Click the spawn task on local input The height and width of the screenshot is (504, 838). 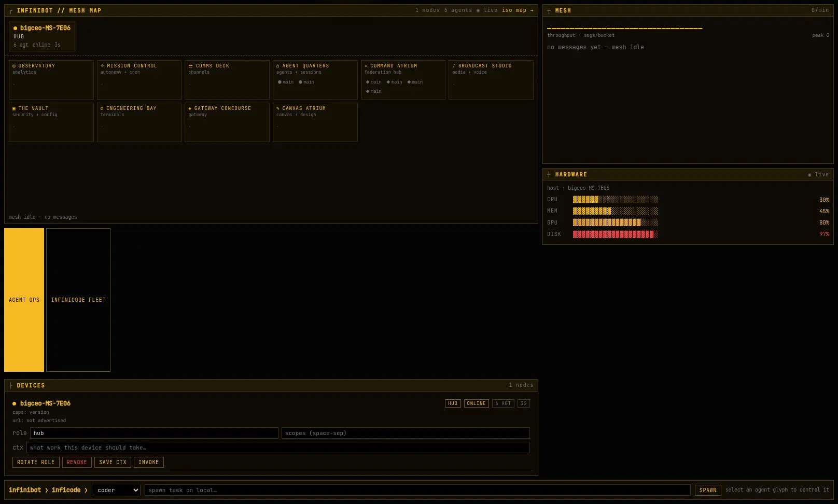[417, 490]
